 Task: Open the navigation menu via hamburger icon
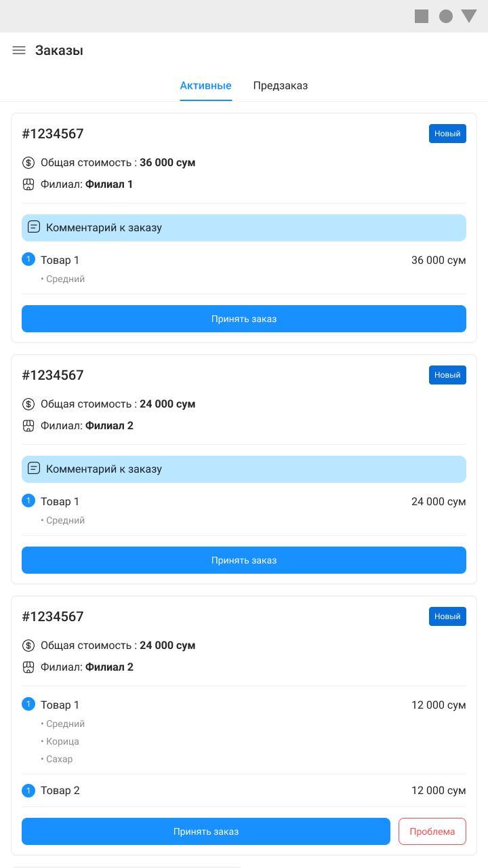(x=18, y=50)
